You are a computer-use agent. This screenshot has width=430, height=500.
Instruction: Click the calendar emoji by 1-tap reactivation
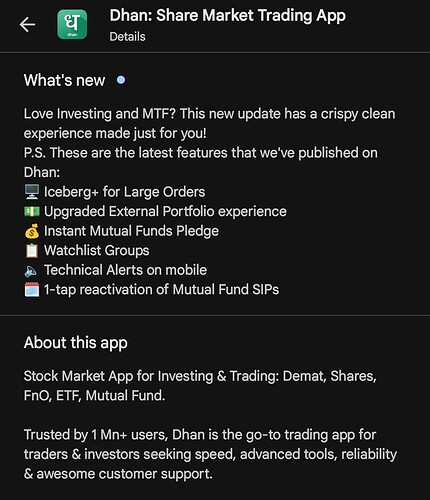click(32, 289)
